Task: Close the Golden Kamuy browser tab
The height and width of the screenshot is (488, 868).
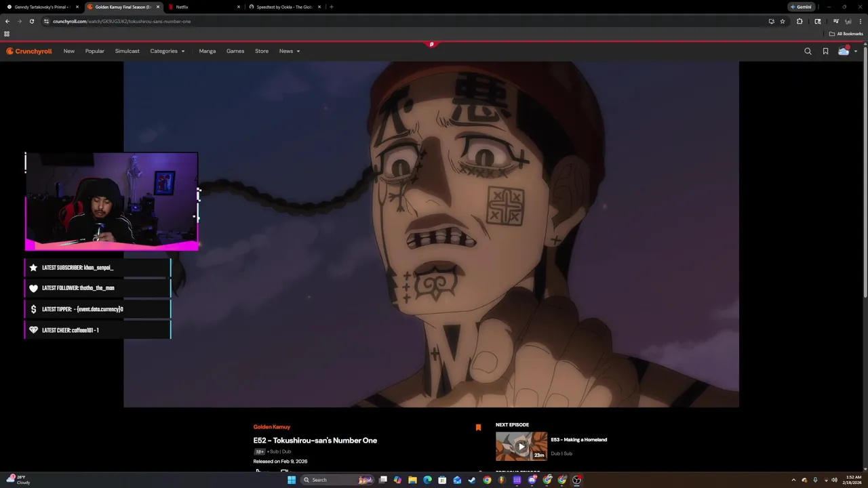Action: (x=158, y=7)
